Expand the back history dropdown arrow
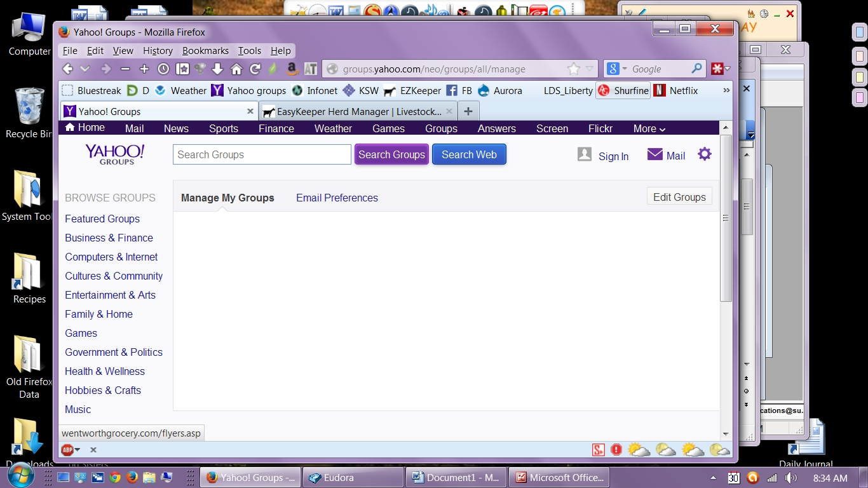This screenshot has width=868, height=488. point(85,69)
